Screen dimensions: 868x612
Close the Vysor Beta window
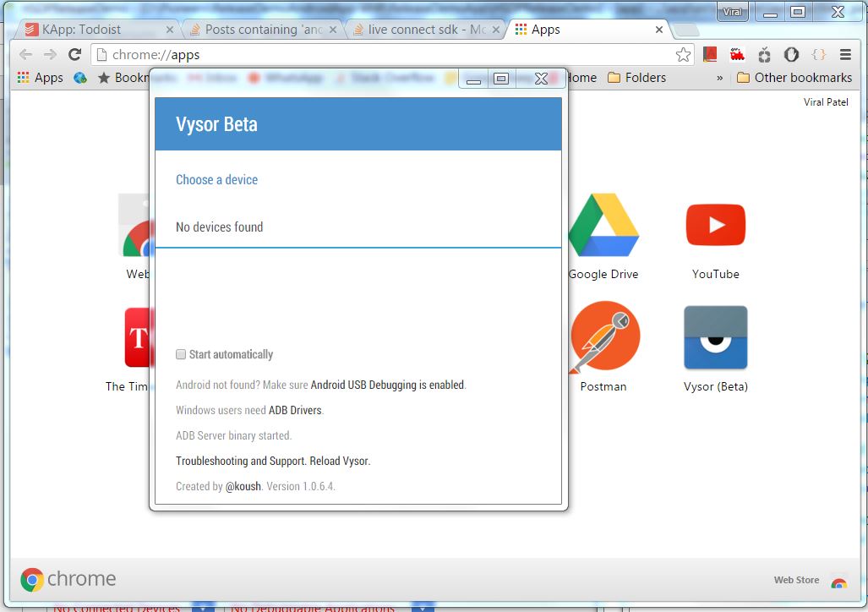pyautogui.click(x=541, y=79)
